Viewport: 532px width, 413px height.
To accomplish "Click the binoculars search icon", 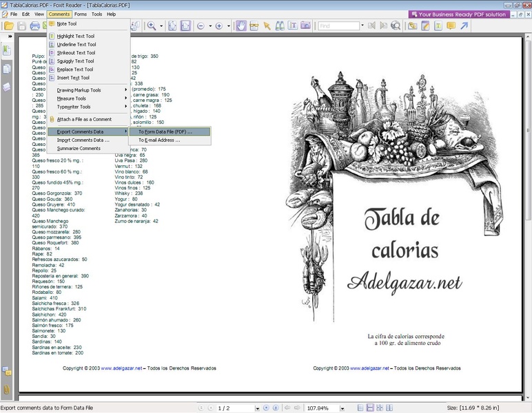I will click(280, 26).
